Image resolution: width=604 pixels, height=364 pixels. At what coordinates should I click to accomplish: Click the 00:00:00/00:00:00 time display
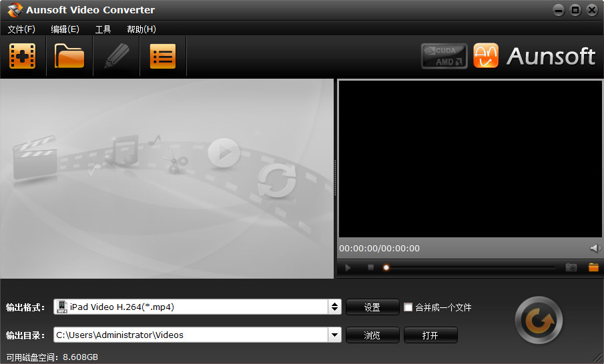pyautogui.click(x=380, y=249)
